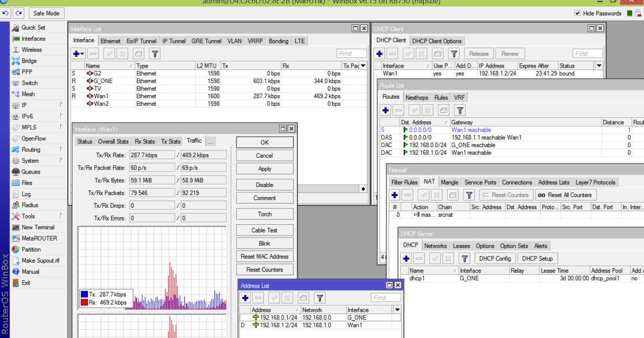Open the column dropdown in Interface List
644x338 pixels.
click(x=363, y=66)
